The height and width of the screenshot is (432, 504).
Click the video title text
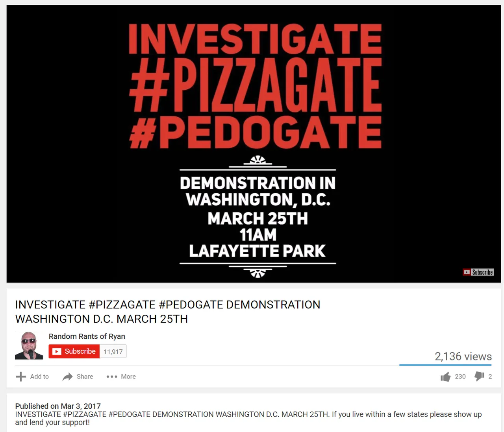tap(168, 312)
